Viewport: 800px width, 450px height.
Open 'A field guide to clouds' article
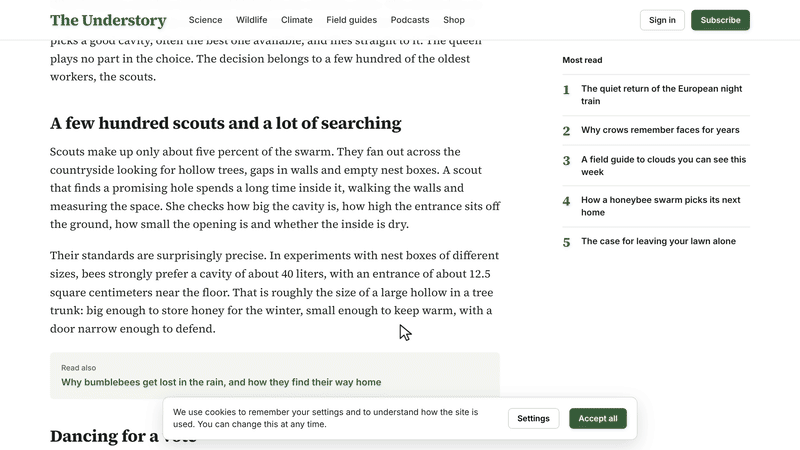coord(663,165)
